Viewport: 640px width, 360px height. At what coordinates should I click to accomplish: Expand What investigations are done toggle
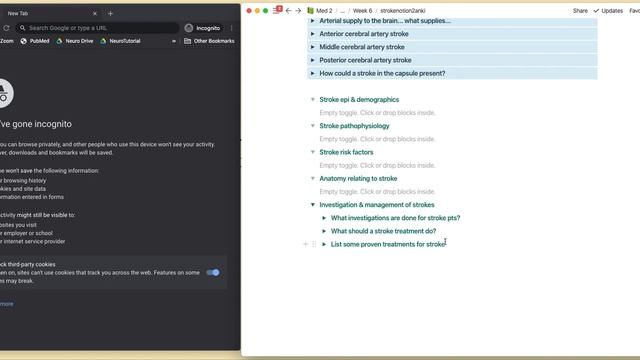(324, 218)
